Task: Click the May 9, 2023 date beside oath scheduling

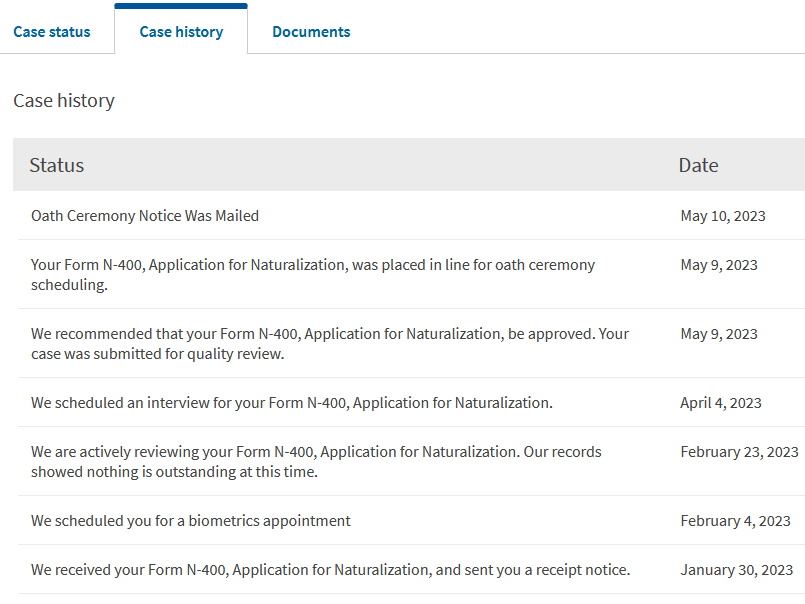Action: (x=719, y=265)
